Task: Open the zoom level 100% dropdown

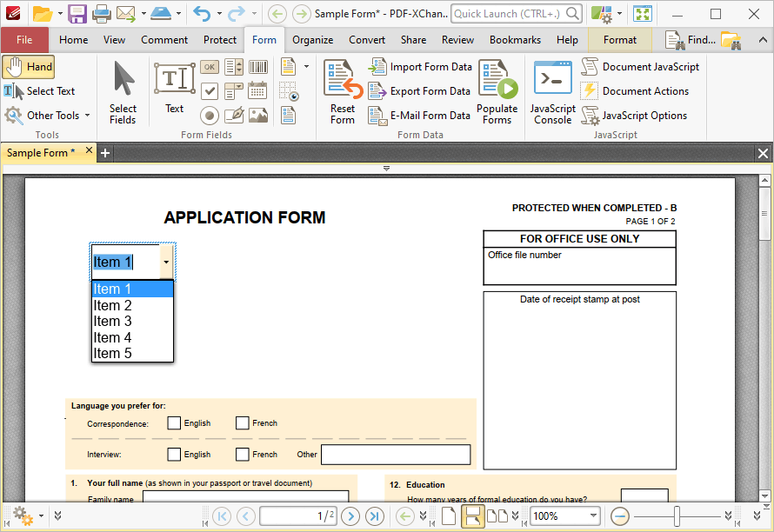Action: pos(593,516)
